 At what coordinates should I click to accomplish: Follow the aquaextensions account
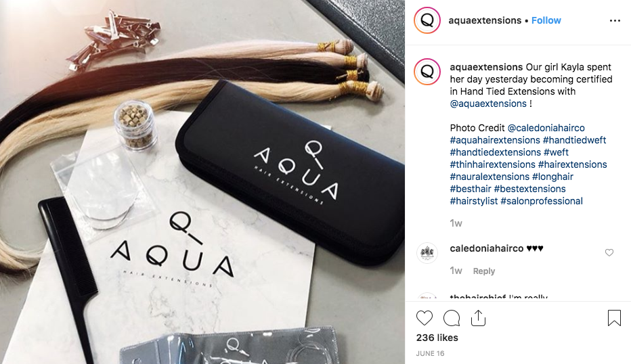click(546, 20)
